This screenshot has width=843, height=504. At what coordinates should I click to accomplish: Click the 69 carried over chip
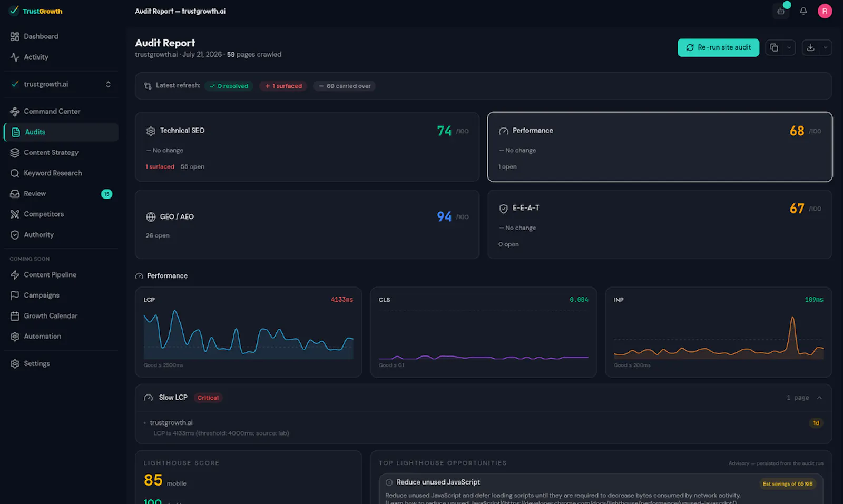345,86
